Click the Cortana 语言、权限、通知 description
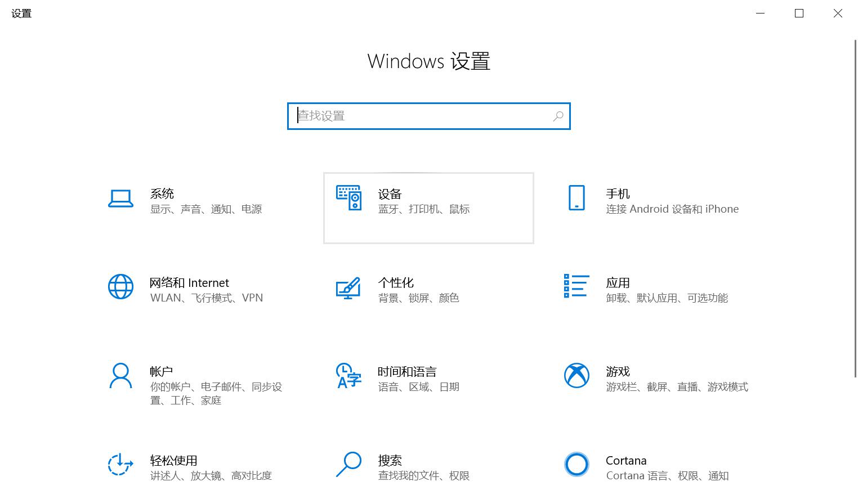858x504 pixels. 667,476
